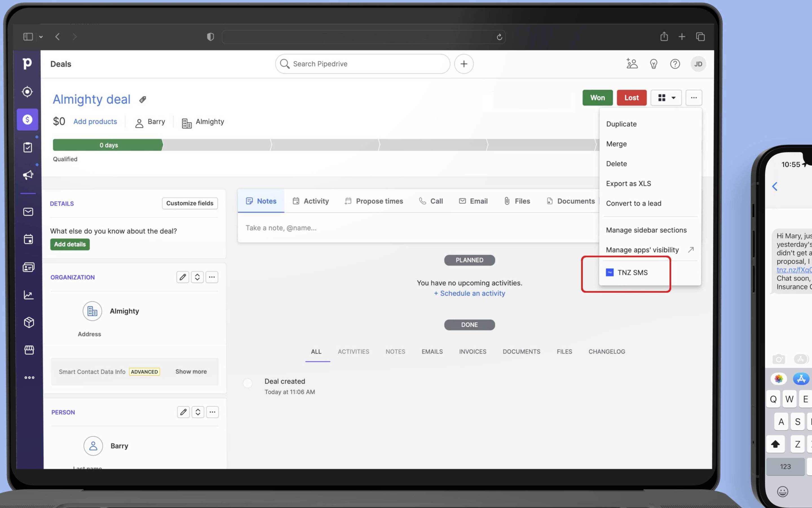Open the help question mark icon
812x508 pixels.
click(x=675, y=64)
